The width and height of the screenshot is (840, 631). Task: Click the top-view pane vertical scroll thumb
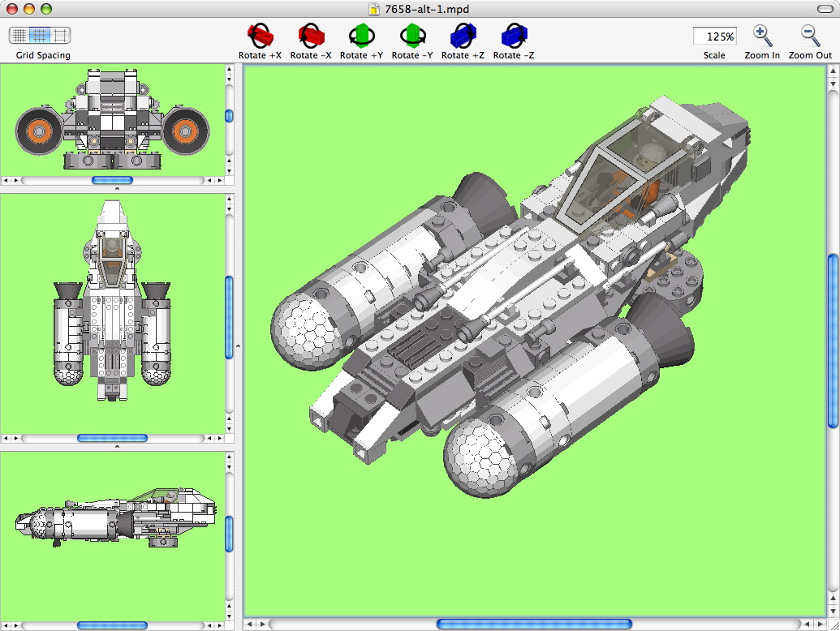[x=230, y=317]
